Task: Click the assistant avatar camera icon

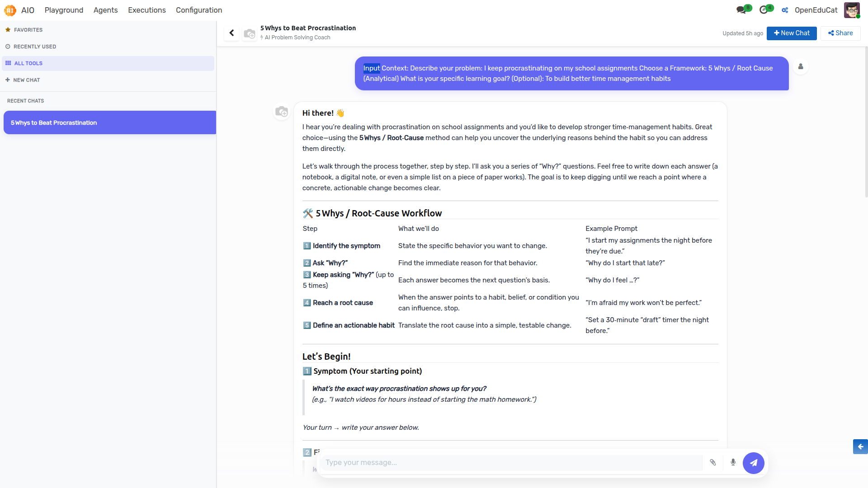Action: (x=282, y=112)
